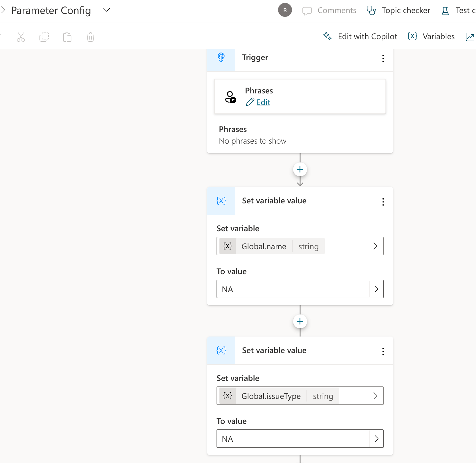The image size is (476, 463).
Task: Open the first Set variable value options menu
Action: (383, 202)
